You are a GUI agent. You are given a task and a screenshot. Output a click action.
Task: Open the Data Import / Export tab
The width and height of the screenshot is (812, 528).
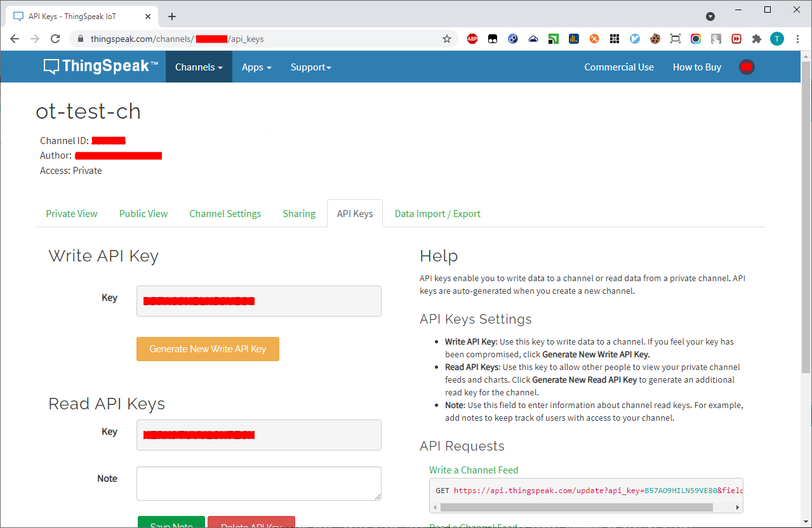point(437,214)
